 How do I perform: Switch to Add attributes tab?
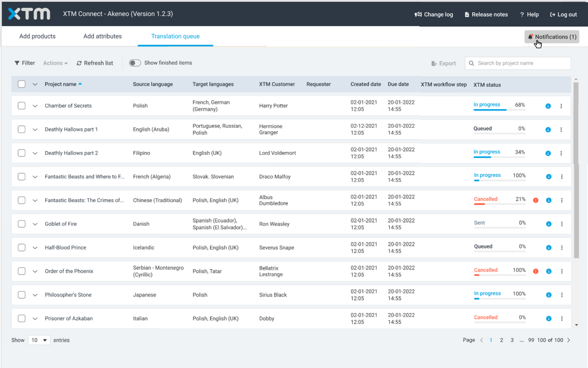click(102, 36)
